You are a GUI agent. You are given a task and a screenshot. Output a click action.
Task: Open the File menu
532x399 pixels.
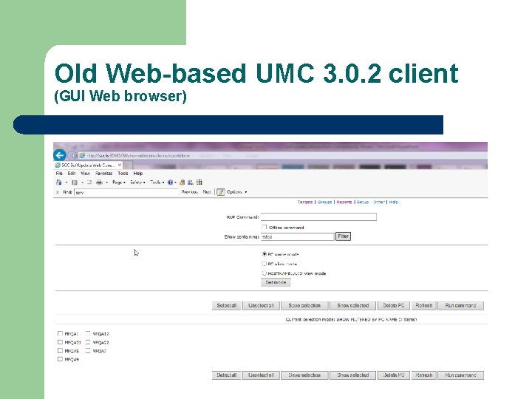click(59, 174)
